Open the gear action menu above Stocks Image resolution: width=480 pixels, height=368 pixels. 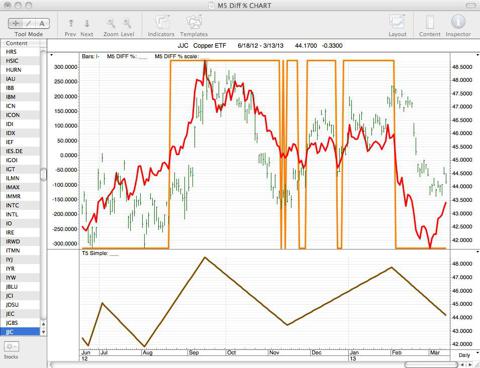(x=11, y=347)
